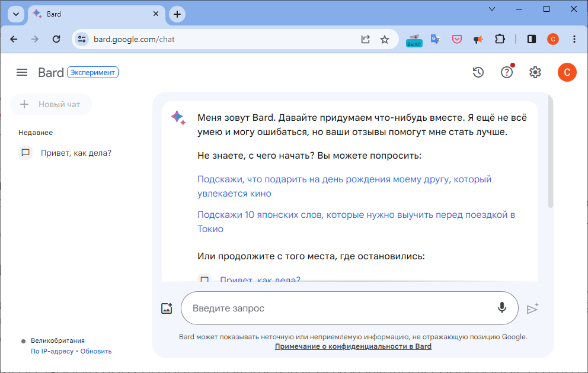
Task: Go forward to next page
Action: [35, 39]
